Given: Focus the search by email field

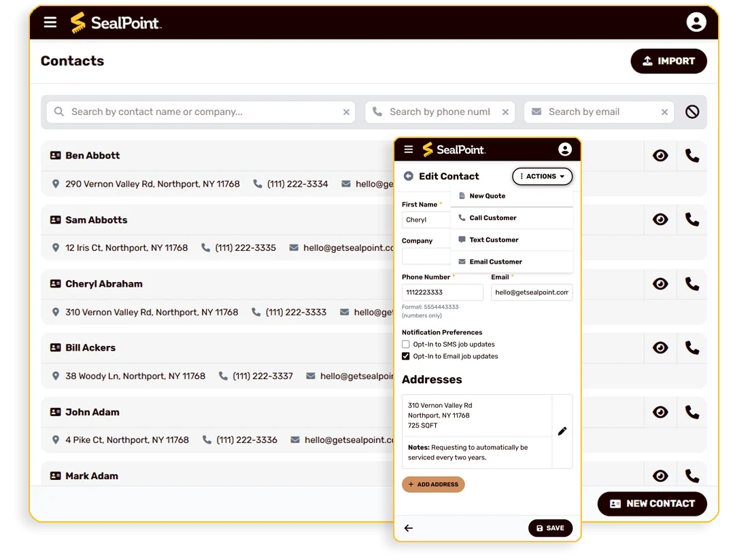Looking at the screenshot, I should (598, 112).
